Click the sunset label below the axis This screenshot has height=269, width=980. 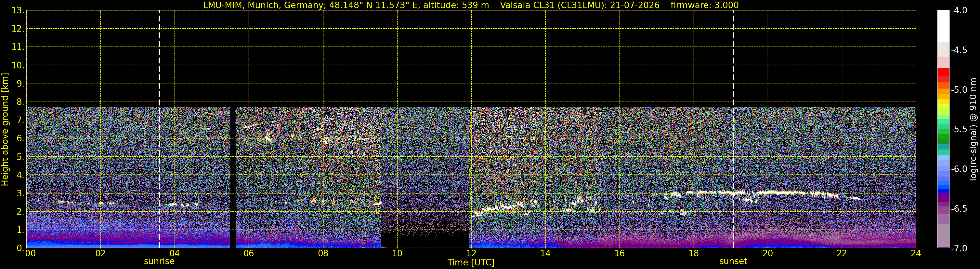[x=733, y=262]
